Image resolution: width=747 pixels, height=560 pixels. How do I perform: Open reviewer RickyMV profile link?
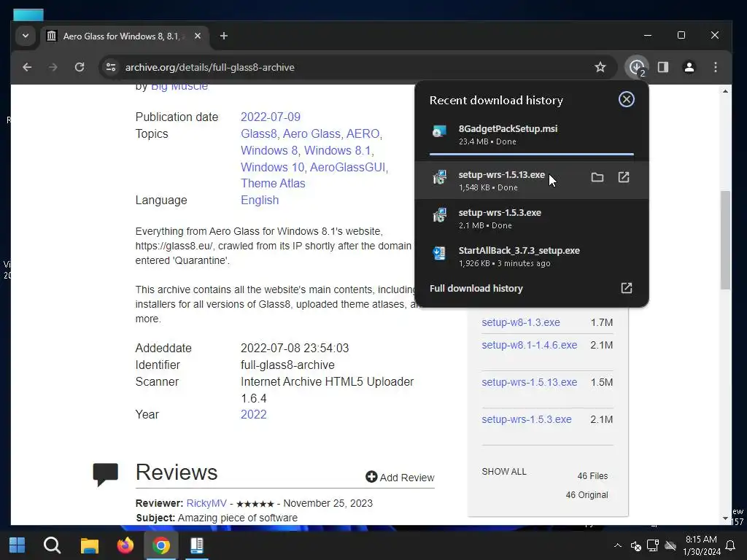(206, 503)
